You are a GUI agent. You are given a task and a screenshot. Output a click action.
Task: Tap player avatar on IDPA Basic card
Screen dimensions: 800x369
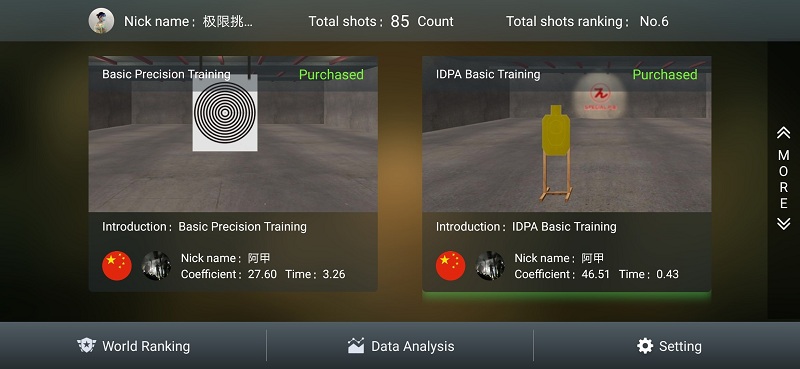click(x=490, y=265)
